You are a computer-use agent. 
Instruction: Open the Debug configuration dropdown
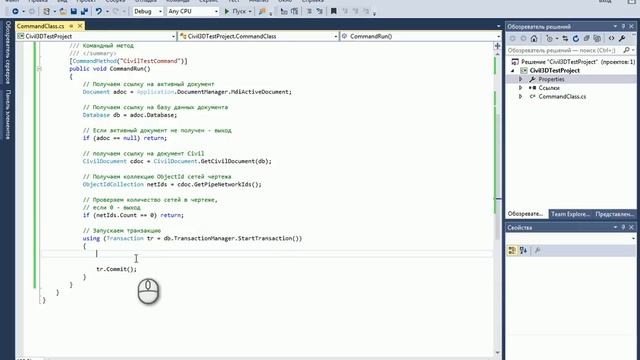point(148,11)
